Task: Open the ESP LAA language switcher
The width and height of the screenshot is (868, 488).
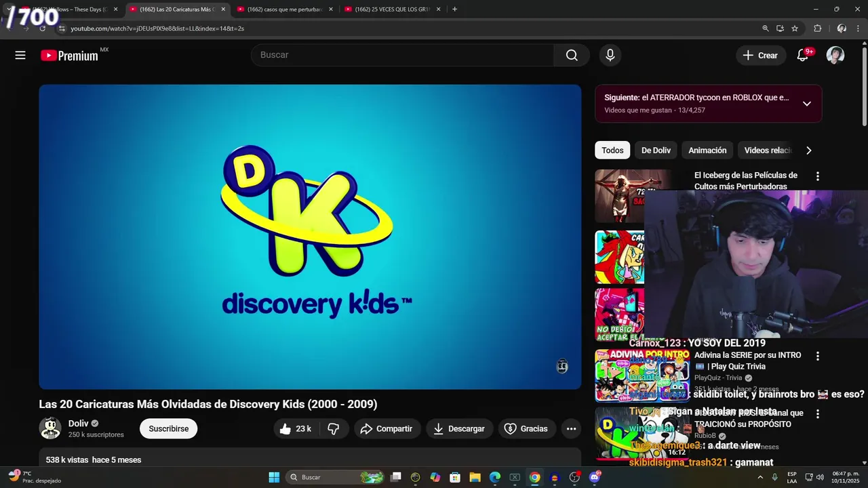Action: pyautogui.click(x=792, y=477)
